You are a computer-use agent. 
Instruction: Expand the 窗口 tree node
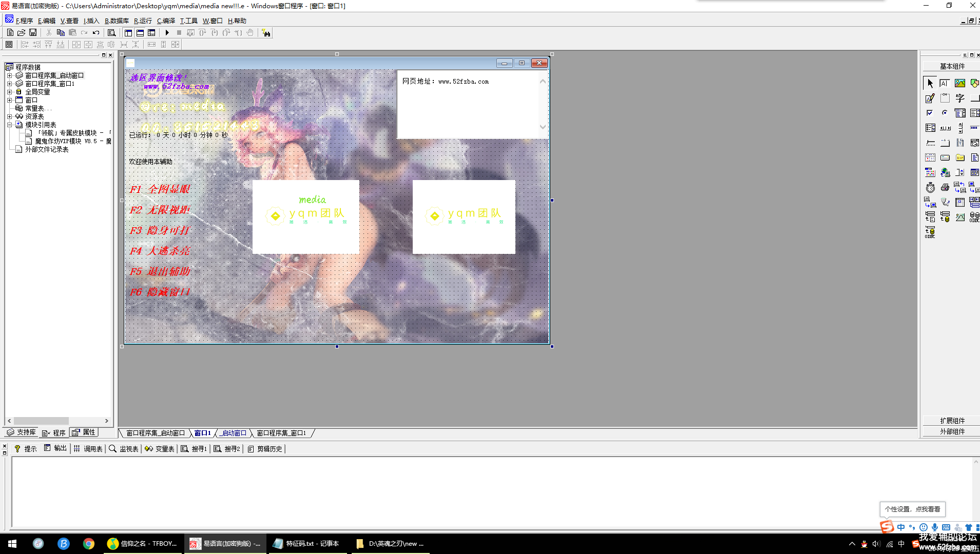pos(9,100)
